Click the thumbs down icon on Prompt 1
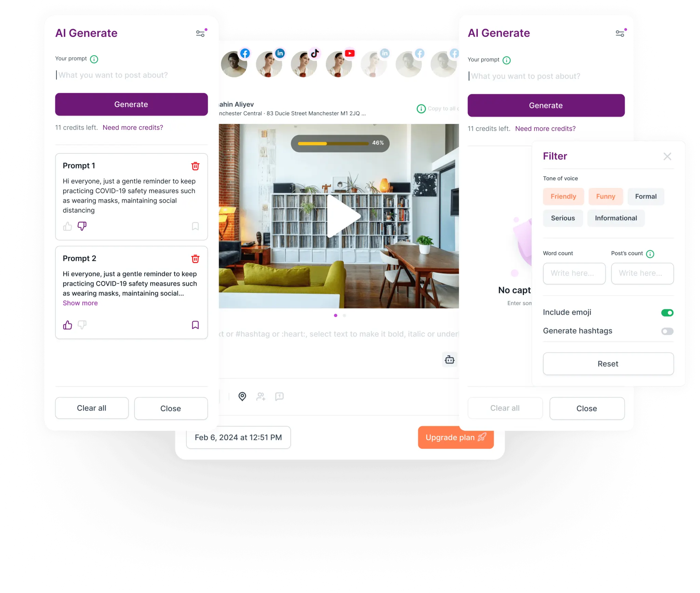 click(82, 225)
